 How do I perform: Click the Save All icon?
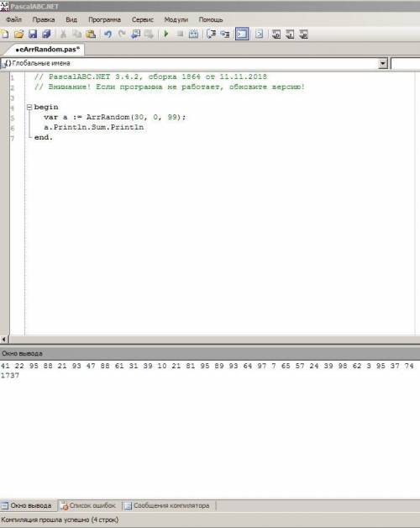click(46, 34)
